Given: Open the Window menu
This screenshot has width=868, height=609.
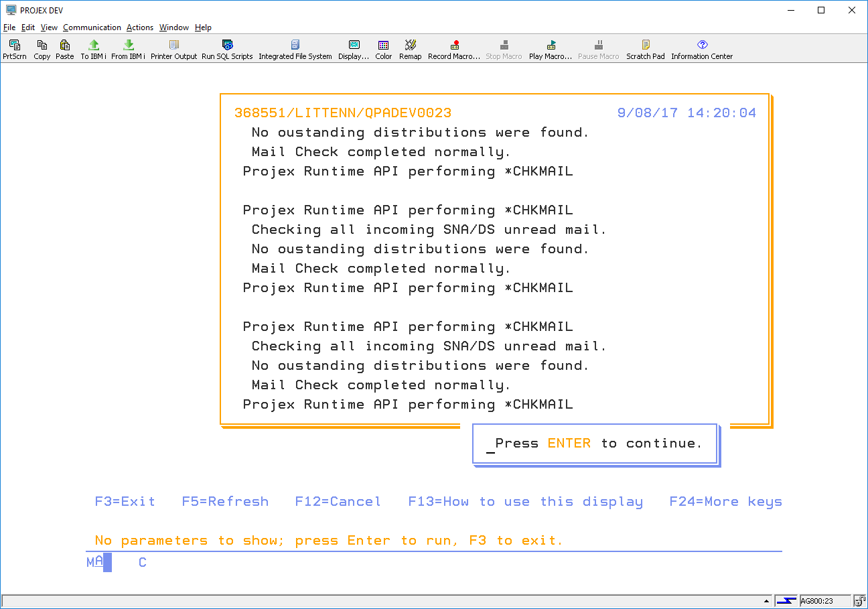Looking at the screenshot, I should pyautogui.click(x=174, y=27).
